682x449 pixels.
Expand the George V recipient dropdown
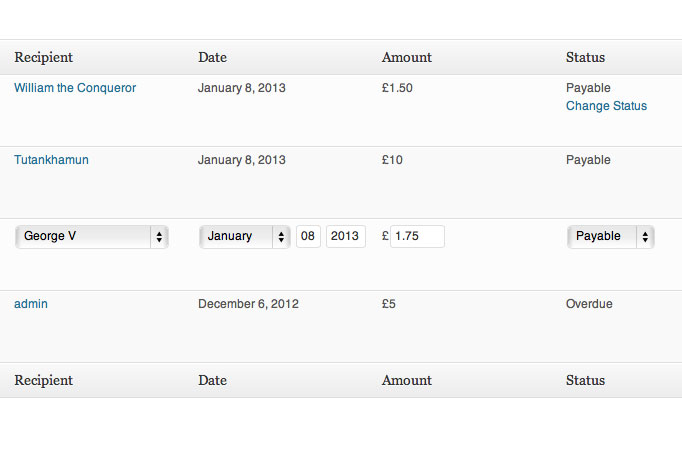[x=92, y=237]
